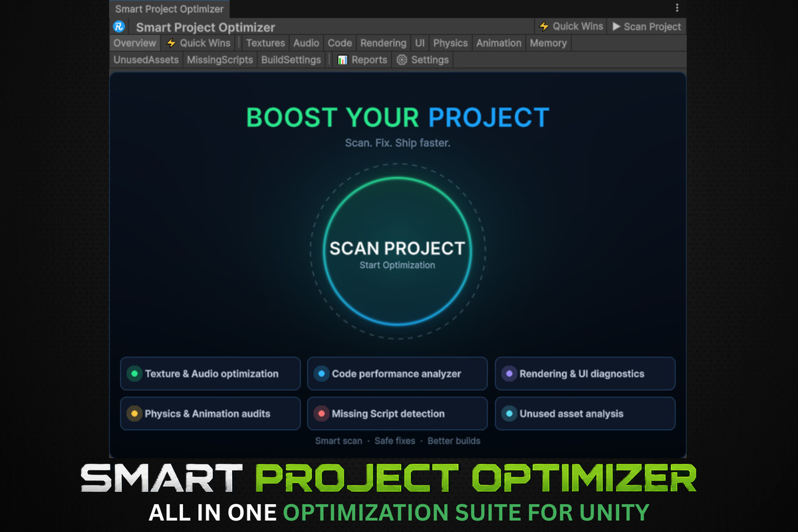Click the gear icon beside Settings

(402, 60)
